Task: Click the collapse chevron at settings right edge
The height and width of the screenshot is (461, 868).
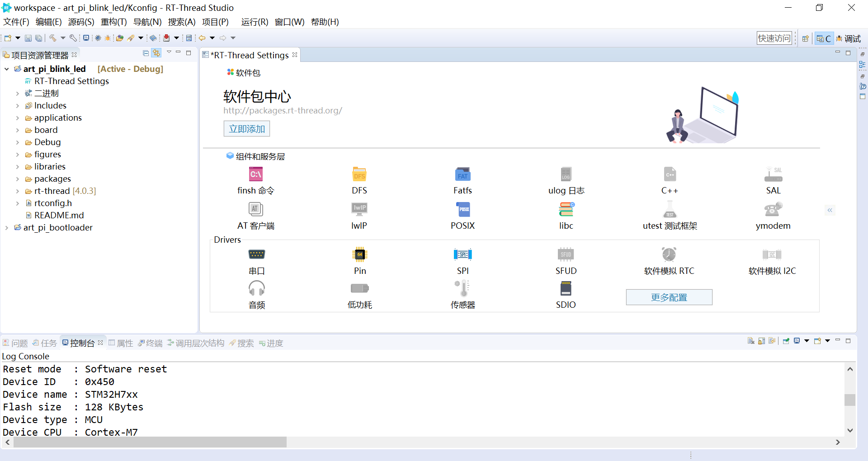Action: 830,210
